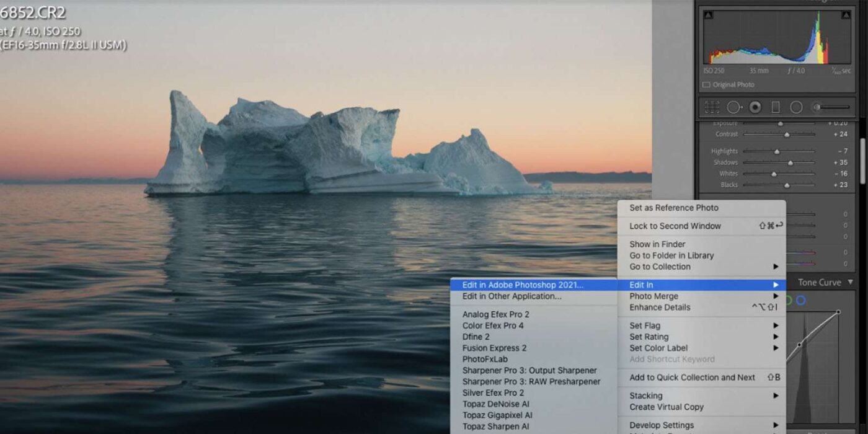Expand the Stacking submenu
868x434 pixels.
coord(645,396)
